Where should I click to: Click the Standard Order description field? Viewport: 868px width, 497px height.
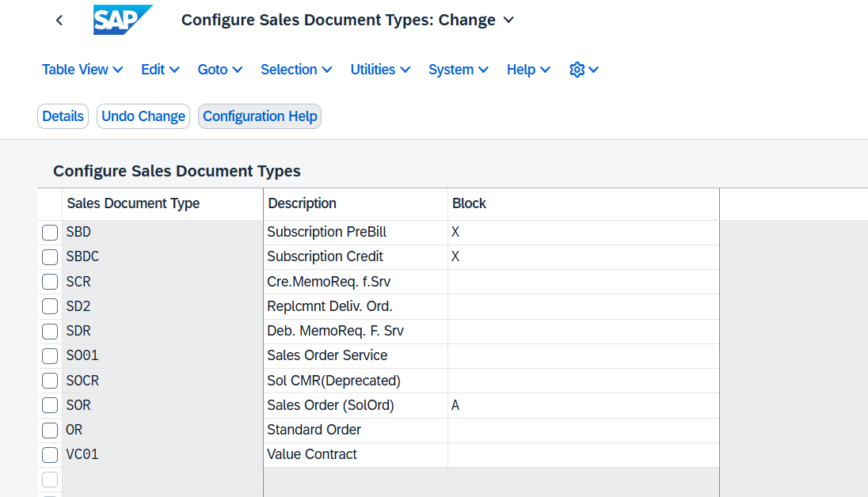pyautogui.click(x=355, y=430)
